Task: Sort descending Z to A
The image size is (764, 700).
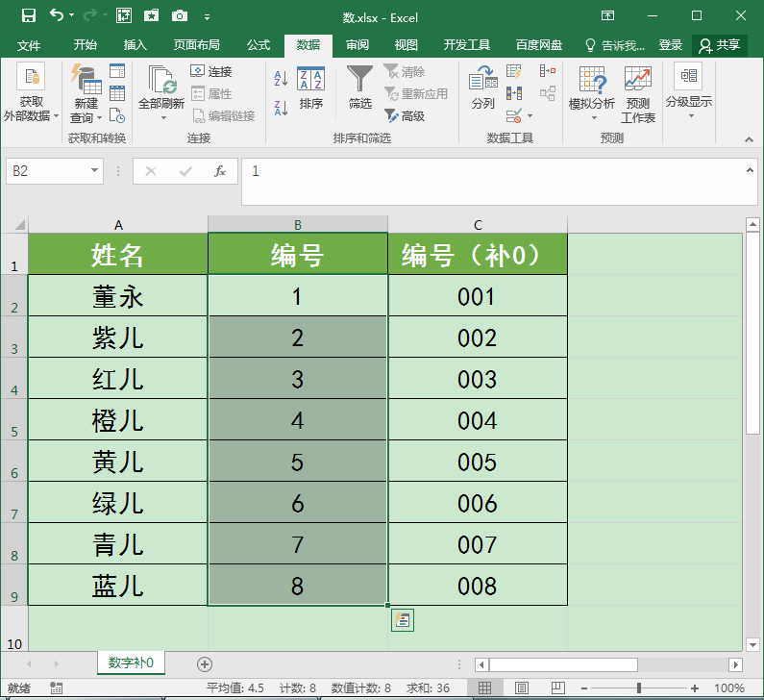Action: tap(281, 108)
